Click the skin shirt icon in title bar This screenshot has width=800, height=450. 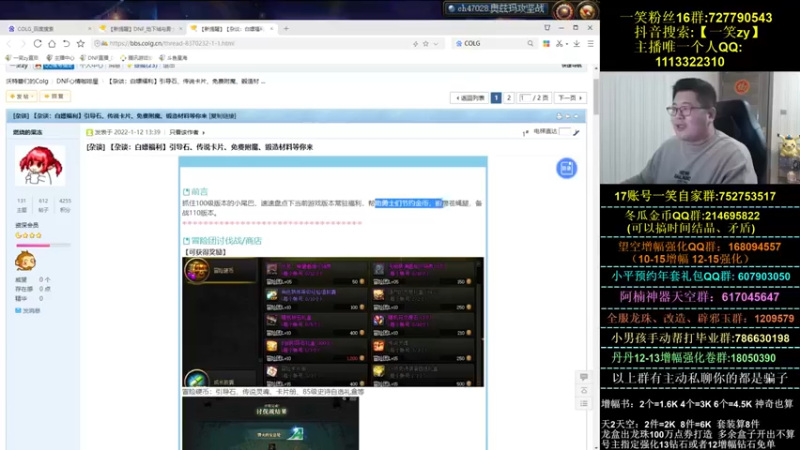point(547,28)
